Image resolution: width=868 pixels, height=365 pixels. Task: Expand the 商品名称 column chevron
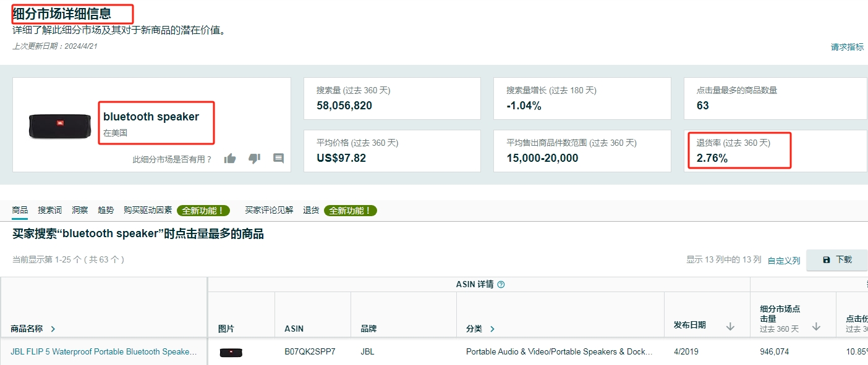tap(53, 329)
